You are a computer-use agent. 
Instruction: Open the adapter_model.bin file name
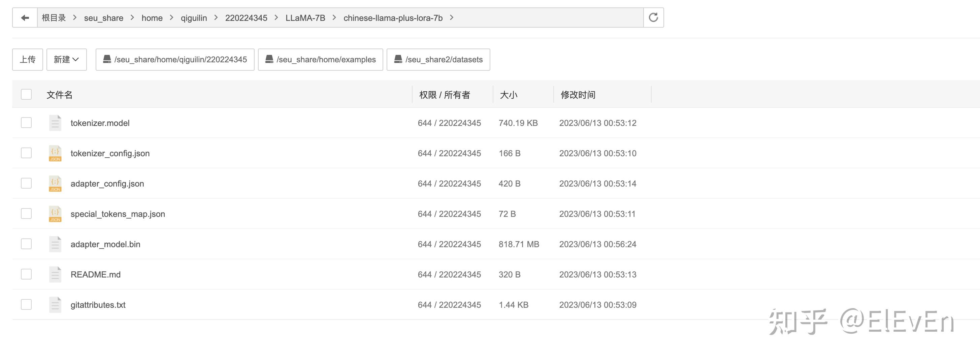105,244
